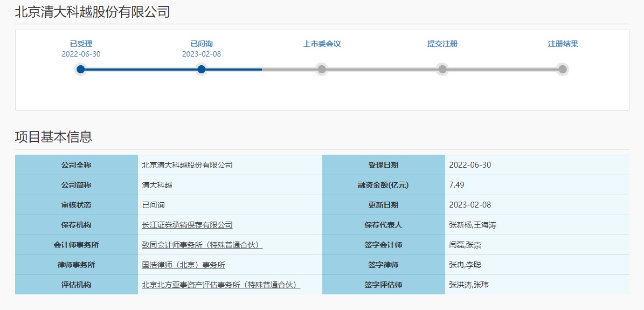The height and width of the screenshot is (310, 644).
Task: Click the 2022-06-30 date under 已受理
Action: pyautogui.click(x=81, y=54)
